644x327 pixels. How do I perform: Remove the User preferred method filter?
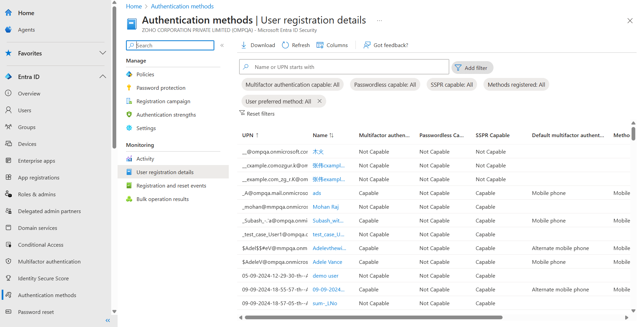click(x=319, y=101)
